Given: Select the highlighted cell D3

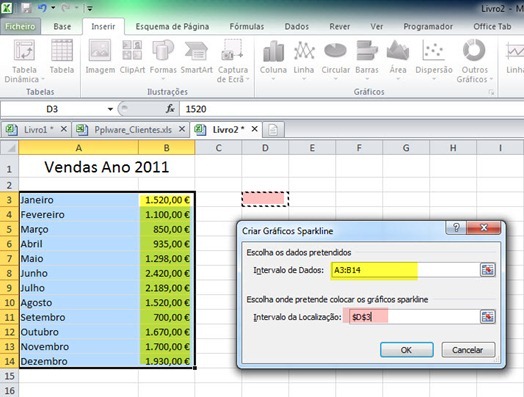Looking at the screenshot, I should [x=265, y=200].
